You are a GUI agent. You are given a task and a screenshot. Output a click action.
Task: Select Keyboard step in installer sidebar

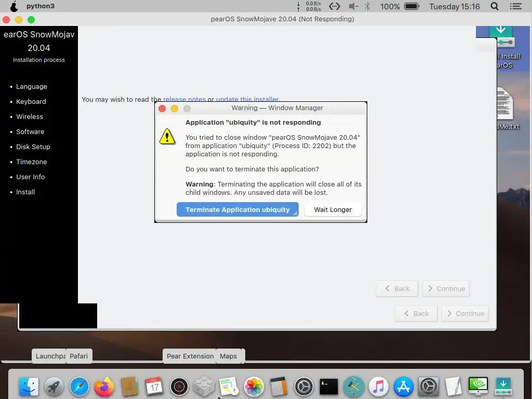pos(31,101)
